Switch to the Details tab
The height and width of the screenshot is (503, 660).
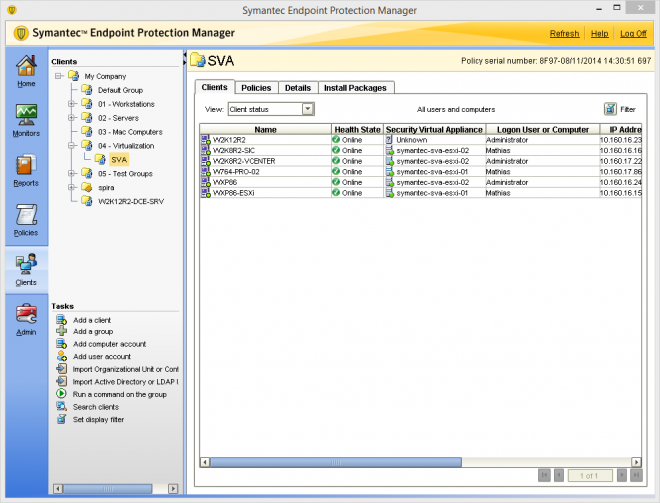point(298,88)
